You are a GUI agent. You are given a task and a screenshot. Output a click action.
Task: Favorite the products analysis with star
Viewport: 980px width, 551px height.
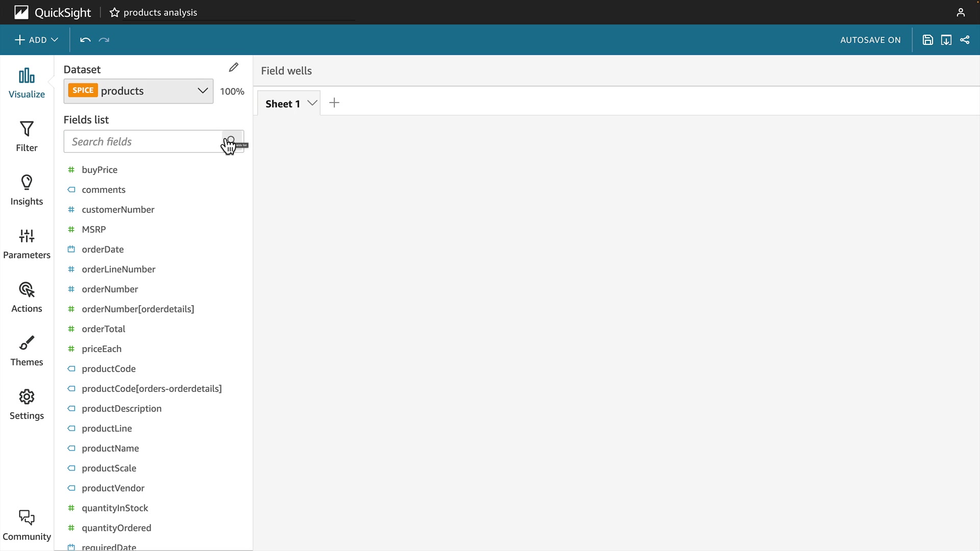pos(114,12)
